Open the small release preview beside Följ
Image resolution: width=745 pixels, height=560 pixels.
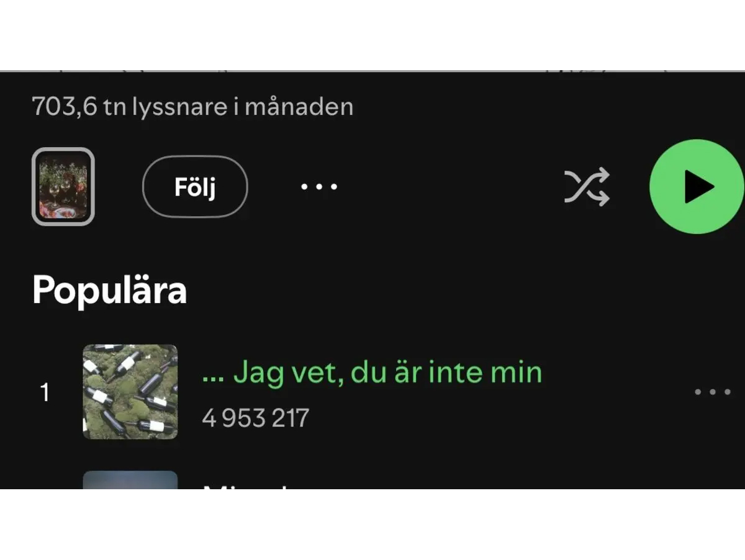63,186
